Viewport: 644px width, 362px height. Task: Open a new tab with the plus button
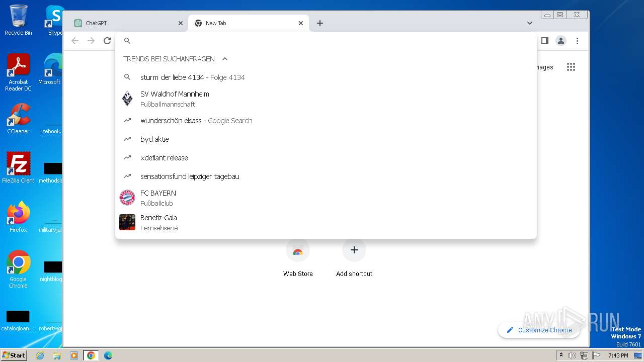[x=320, y=23]
